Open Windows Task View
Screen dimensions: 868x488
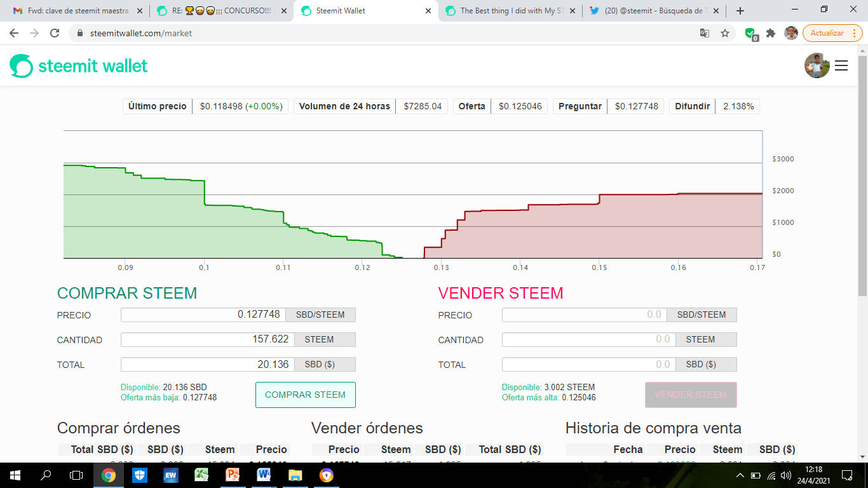click(76, 475)
